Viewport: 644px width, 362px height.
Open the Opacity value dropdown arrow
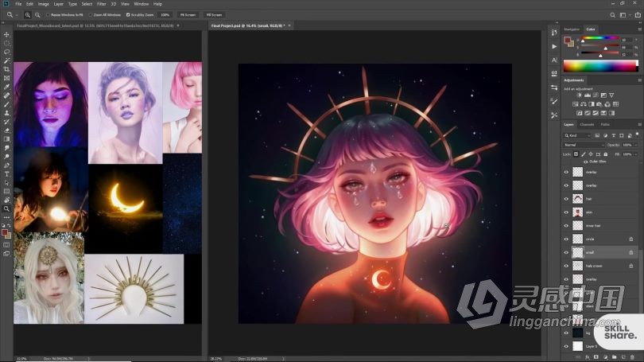click(636, 145)
